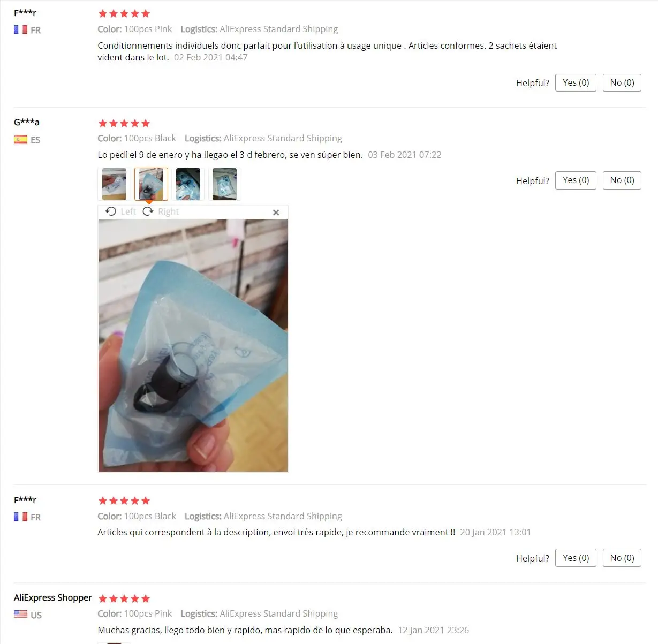Rotate the review photo right
Image resolution: width=658 pixels, height=644 pixels.
tap(161, 211)
